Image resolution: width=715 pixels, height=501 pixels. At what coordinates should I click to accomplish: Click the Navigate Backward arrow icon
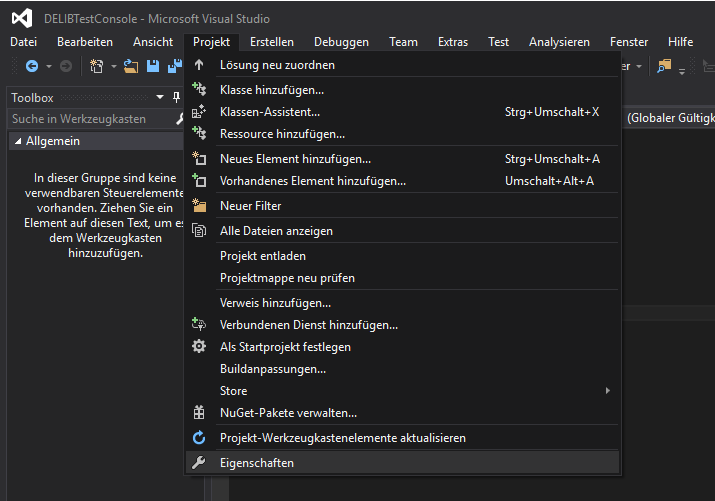[32, 66]
